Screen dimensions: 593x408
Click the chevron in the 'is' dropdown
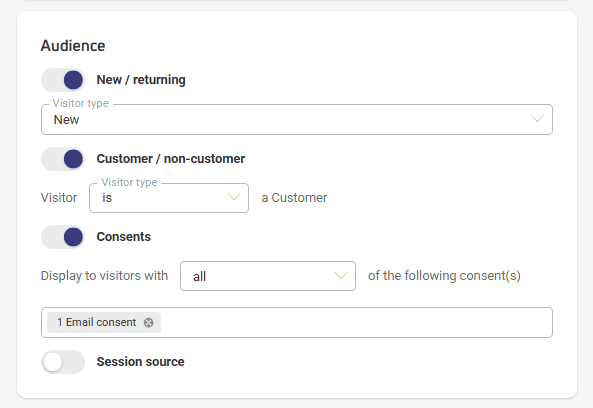click(x=234, y=197)
